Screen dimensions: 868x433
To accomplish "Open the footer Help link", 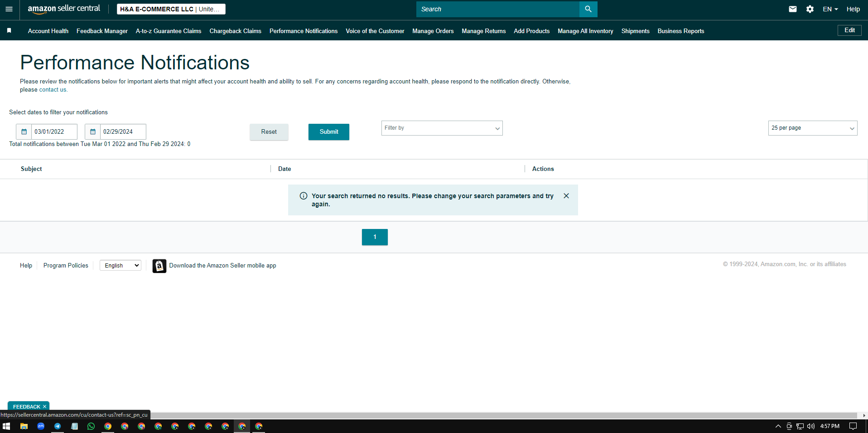I will pos(26,266).
